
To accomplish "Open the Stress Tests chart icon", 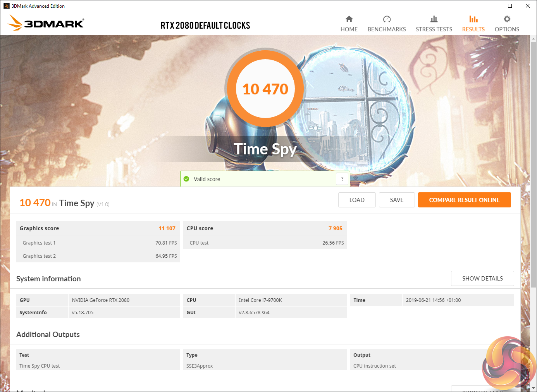I will click(434, 19).
